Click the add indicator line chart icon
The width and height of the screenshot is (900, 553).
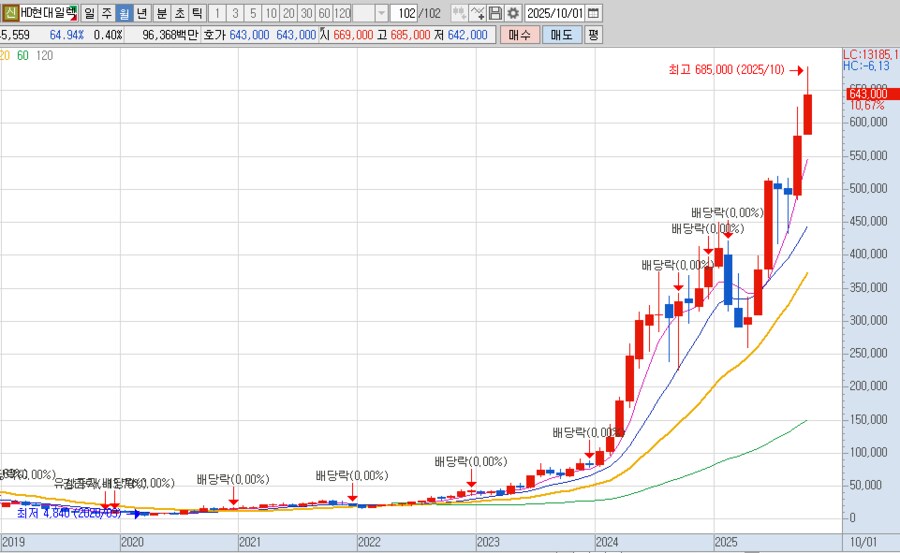tap(478, 14)
